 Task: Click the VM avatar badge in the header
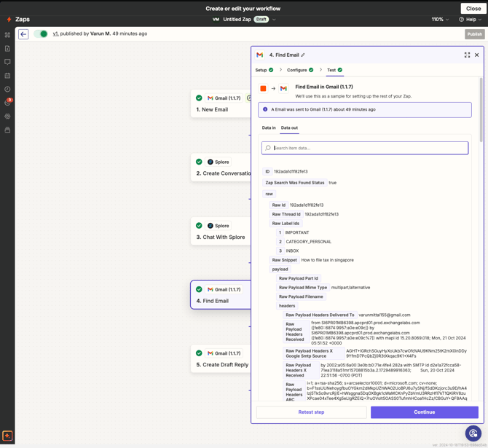[x=216, y=19]
